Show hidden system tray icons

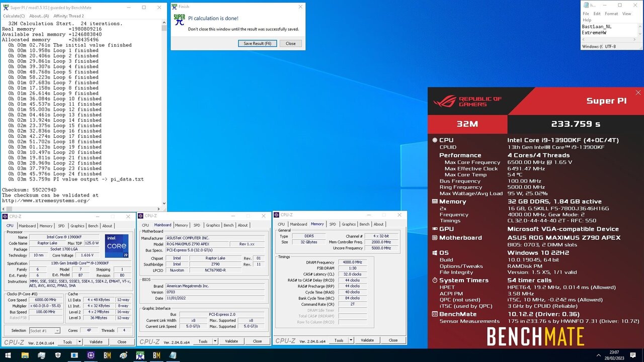pyautogui.click(x=598, y=355)
